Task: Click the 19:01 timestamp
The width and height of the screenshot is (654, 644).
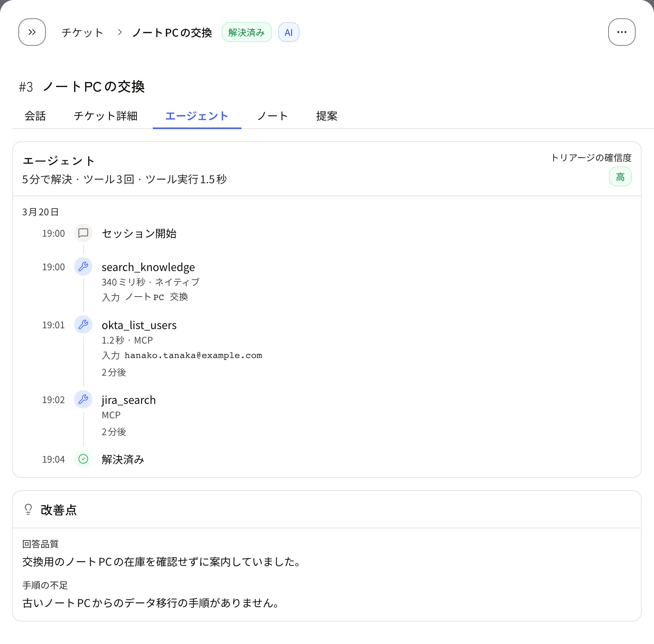Action: coord(53,325)
